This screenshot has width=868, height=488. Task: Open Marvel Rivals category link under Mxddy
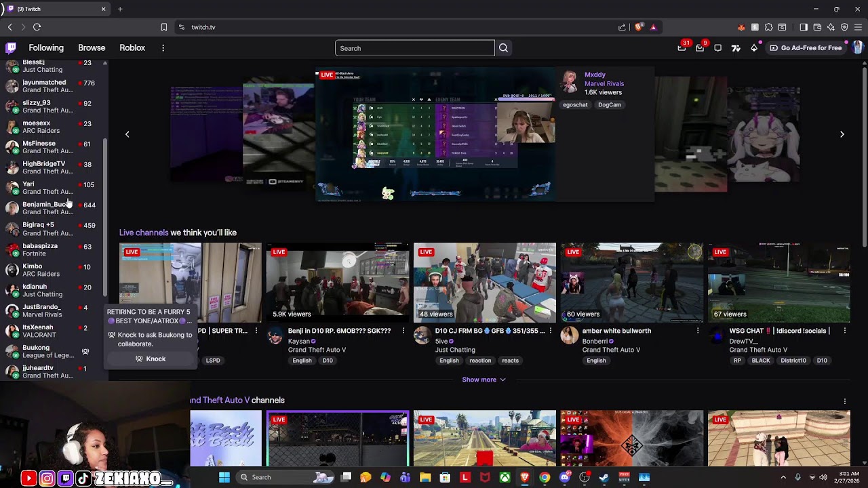coord(604,83)
